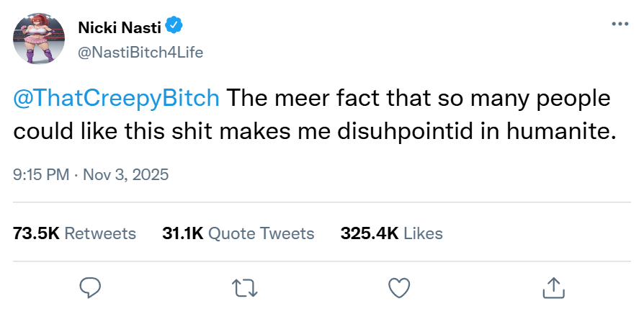Screen dimensions: 644x327
Task: Open the three-dot more options menu
Action: click(619, 24)
